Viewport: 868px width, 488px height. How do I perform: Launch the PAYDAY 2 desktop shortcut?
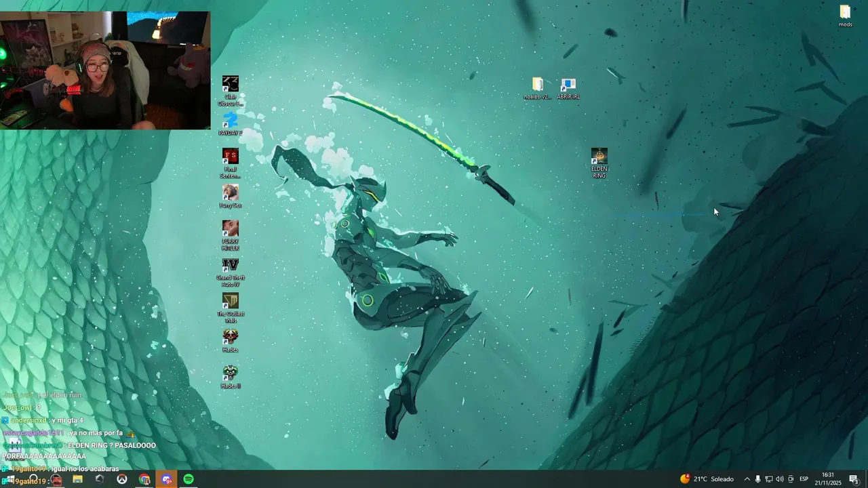[231, 124]
